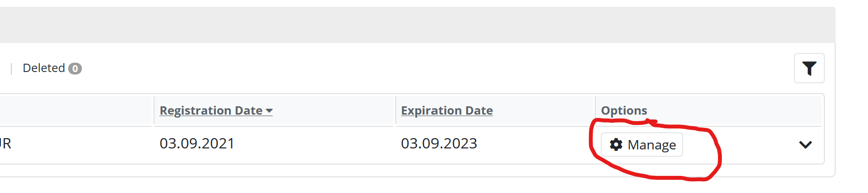The width and height of the screenshot is (868, 193).
Task: Select the expiration date 03.09.2023 cell
Action: tap(439, 144)
